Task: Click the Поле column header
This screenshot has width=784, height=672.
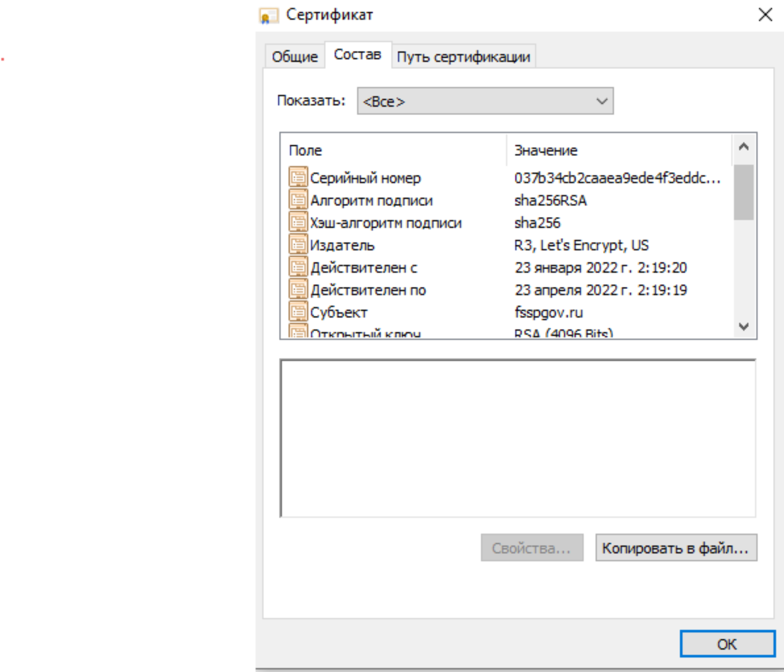Action: 305,150
